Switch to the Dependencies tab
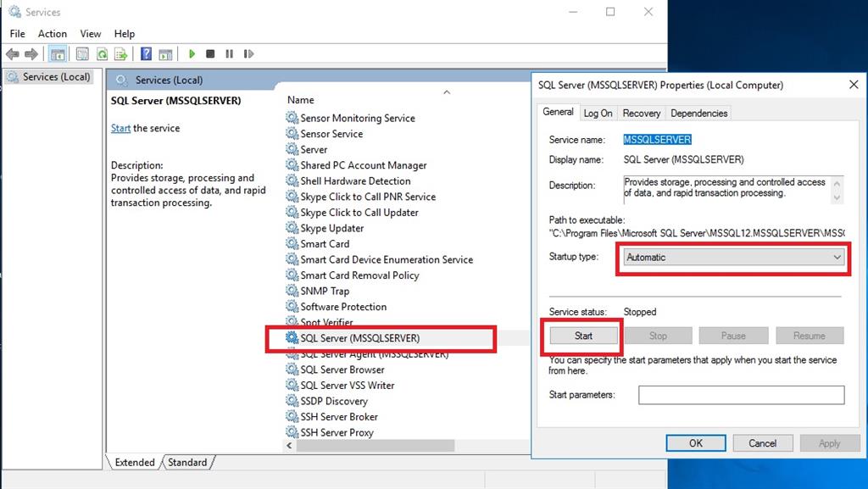The height and width of the screenshot is (489, 868). pyautogui.click(x=698, y=113)
